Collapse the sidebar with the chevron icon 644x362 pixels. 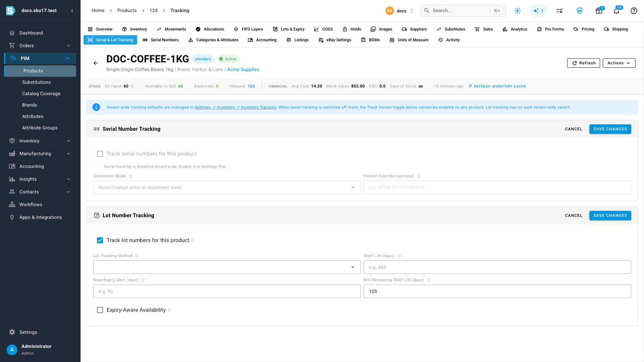click(x=72, y=11)
